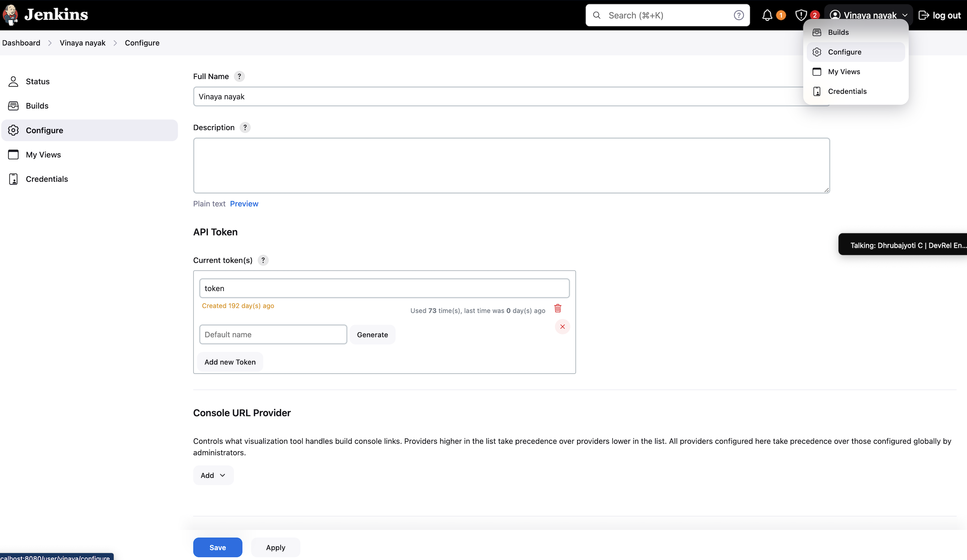967x560 pixels.
Task: Click Full Name help question mark
Action: coord(239,76)
